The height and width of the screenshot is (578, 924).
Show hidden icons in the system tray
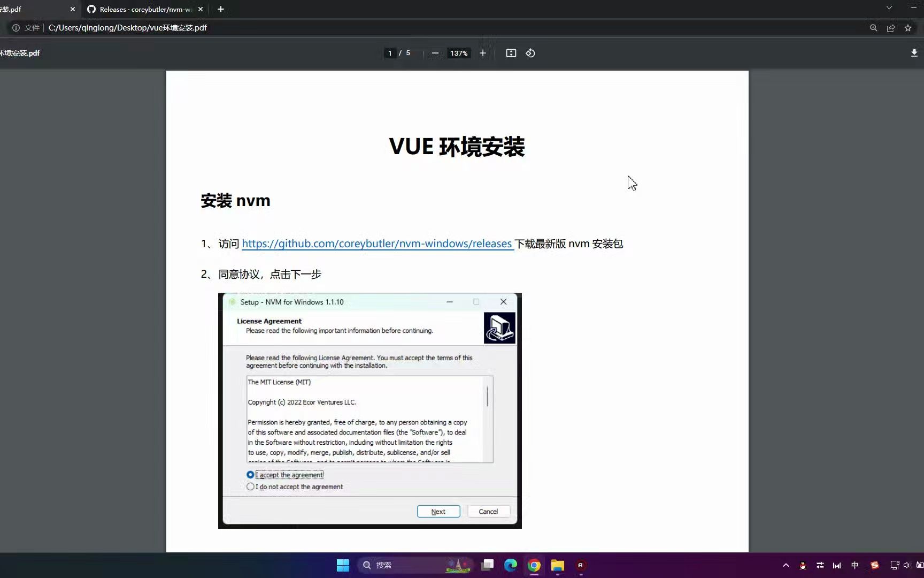786,565
